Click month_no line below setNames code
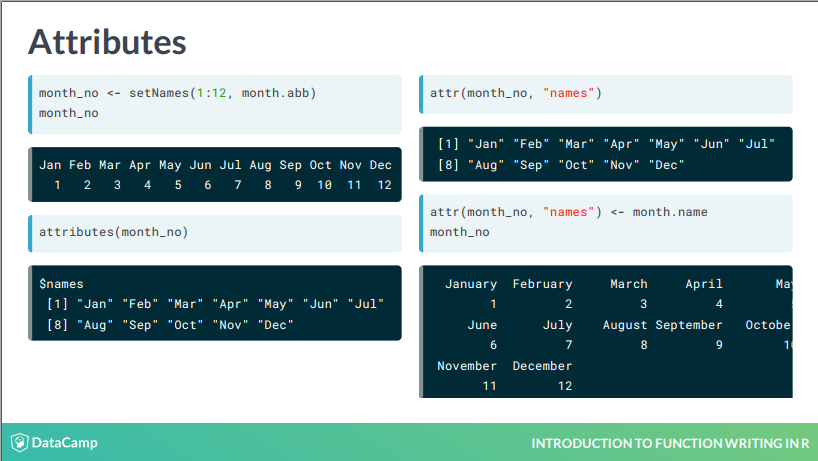818x461 pixels. pyautogui.click(x=68, y=113)
